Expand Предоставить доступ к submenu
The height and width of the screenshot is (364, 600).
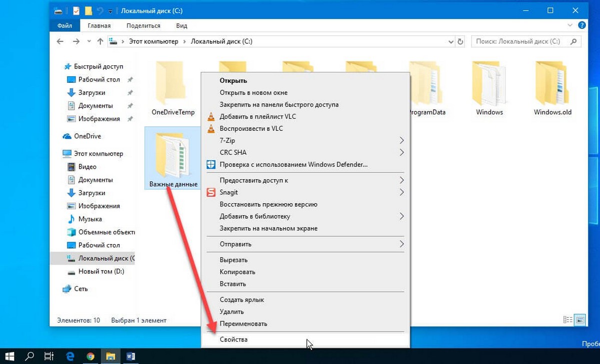305,180
